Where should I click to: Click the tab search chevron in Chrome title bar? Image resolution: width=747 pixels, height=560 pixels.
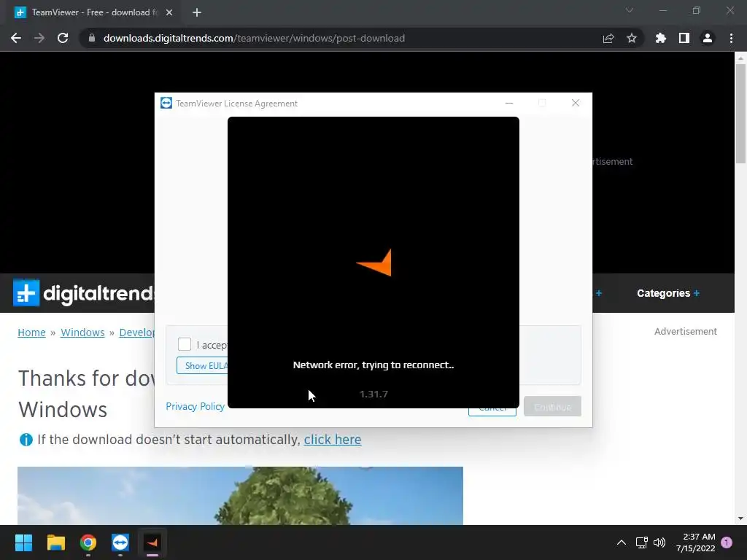[630, 10]
